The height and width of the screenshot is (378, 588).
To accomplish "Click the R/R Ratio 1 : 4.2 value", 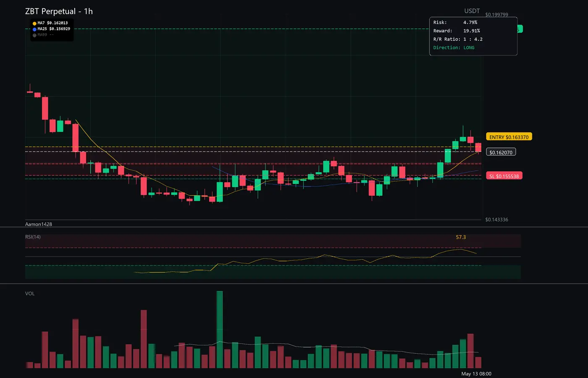I will click(x=473, y=39).
